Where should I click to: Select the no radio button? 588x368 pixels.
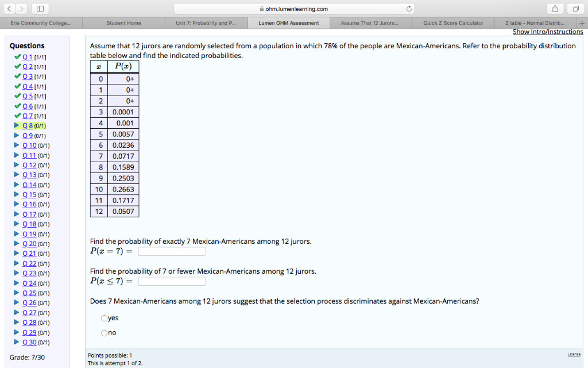pyautogui.click(x=104, y=333)
